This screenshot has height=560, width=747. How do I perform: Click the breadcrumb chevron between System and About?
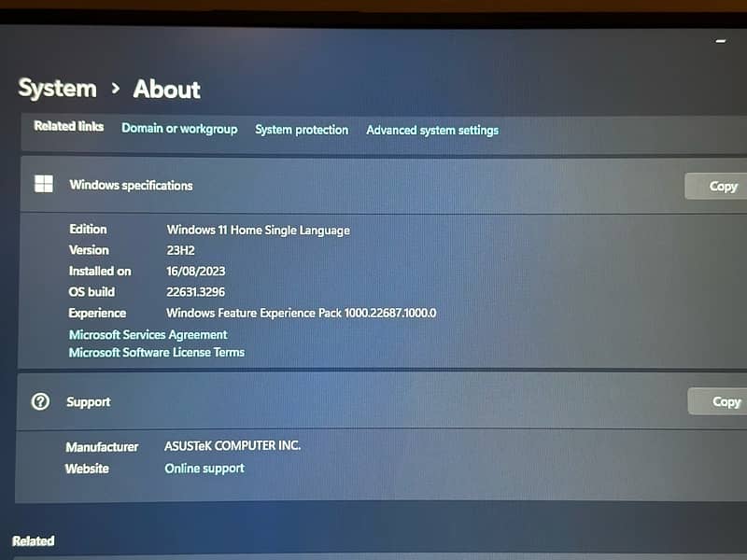click(116, 89)
